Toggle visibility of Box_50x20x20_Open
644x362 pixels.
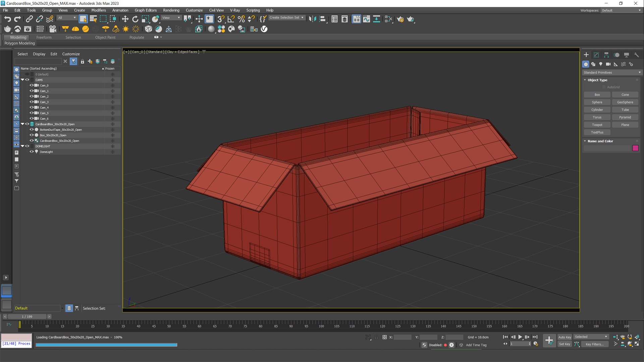[x=32, y=135]
